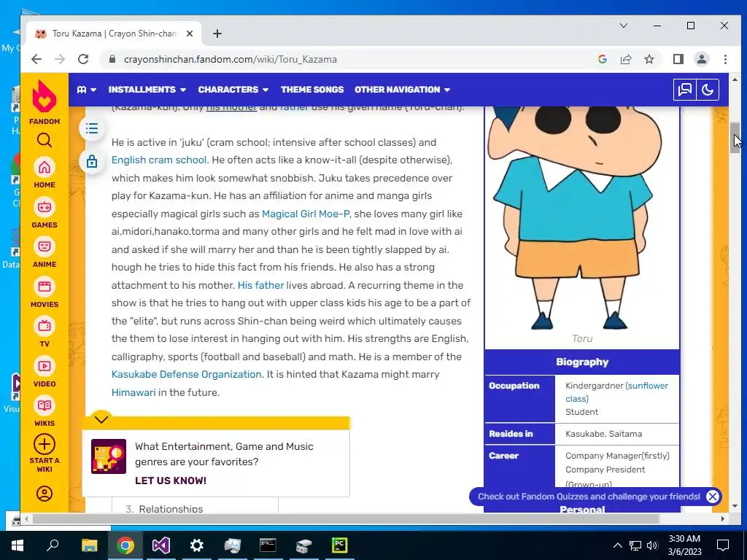Image resolution: width=747 pixels, height=560 pixels.
Task: Click the horizontal scrollbar thumb
Action: point(345,518)
